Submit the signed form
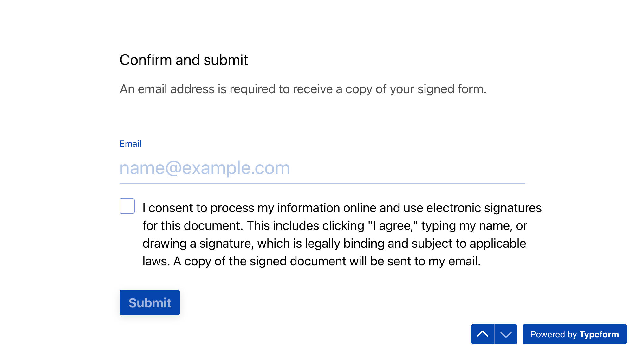The image size is (643, 364). coord(150,302)
